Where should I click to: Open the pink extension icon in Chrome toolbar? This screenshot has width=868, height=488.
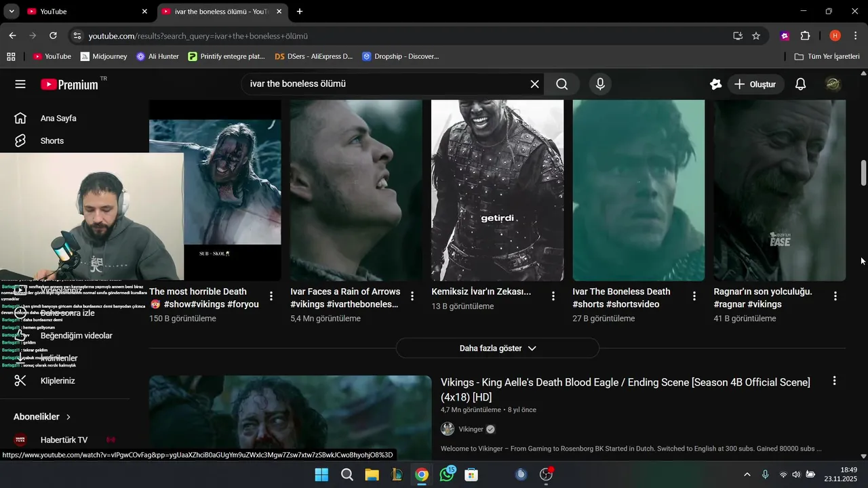click(x=785, y=36)
